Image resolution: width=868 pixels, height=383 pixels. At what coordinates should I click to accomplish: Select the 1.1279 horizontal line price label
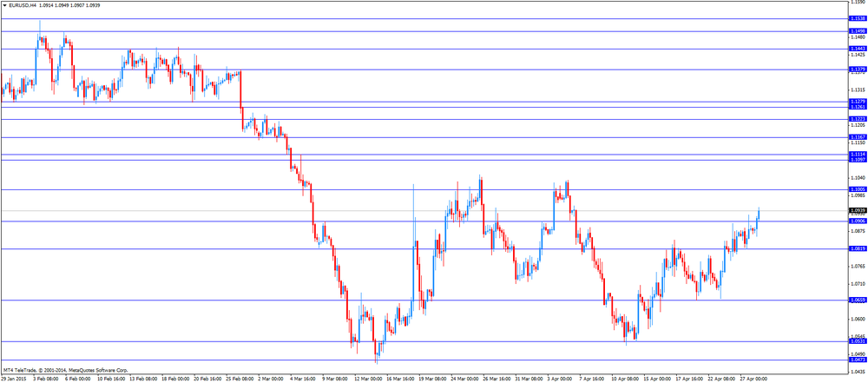[858, 102]
